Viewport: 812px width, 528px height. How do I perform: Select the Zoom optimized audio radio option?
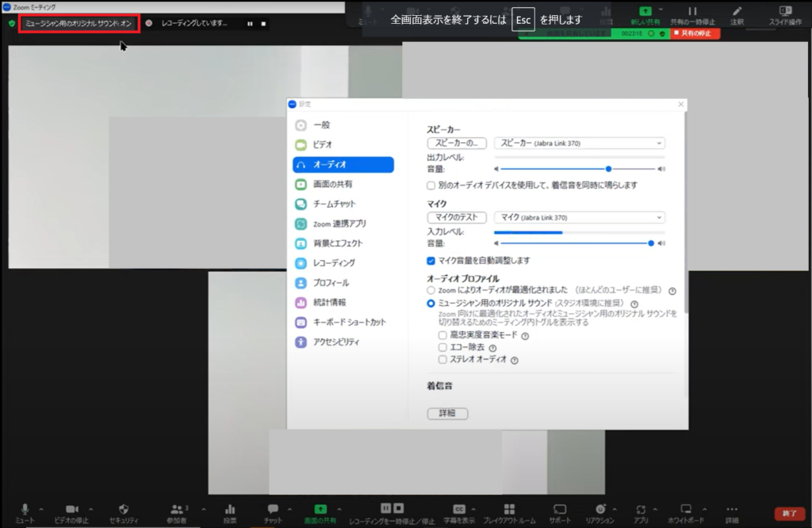pos(431,291)
